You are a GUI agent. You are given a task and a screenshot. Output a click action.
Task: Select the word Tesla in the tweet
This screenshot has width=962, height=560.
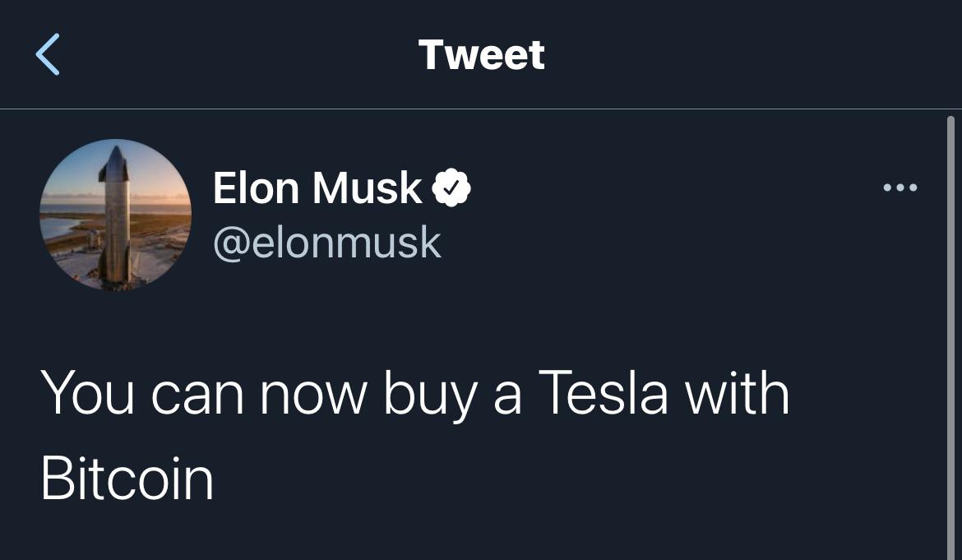coord(603,392)
